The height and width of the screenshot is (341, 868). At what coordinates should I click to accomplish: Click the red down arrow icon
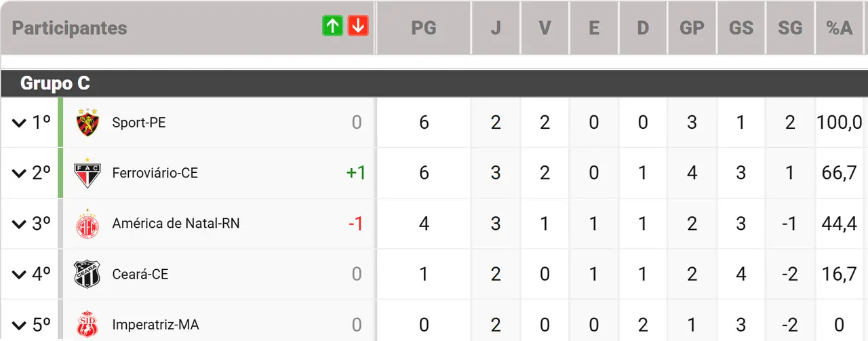pos(358,26)
